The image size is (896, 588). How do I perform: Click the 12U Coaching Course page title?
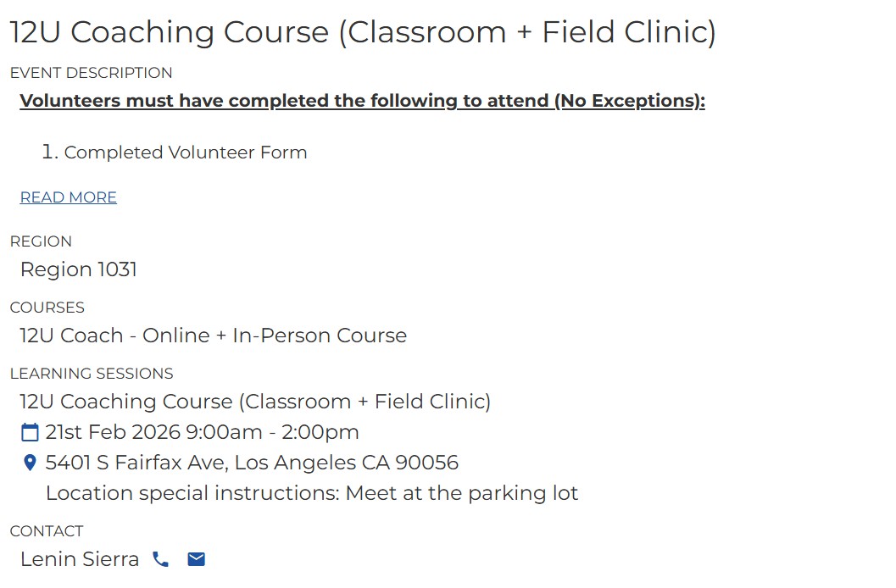pos(363,32)
